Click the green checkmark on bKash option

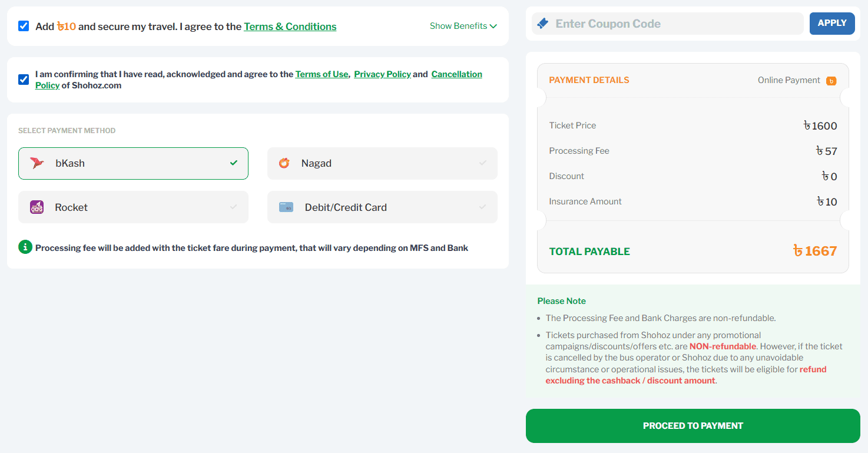(234, 163)
